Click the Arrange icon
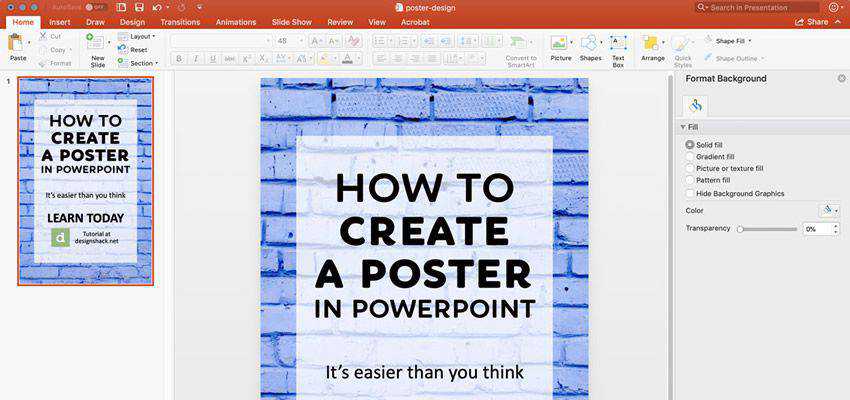Viewport: 850px width, 400px height. coord(652,44)
